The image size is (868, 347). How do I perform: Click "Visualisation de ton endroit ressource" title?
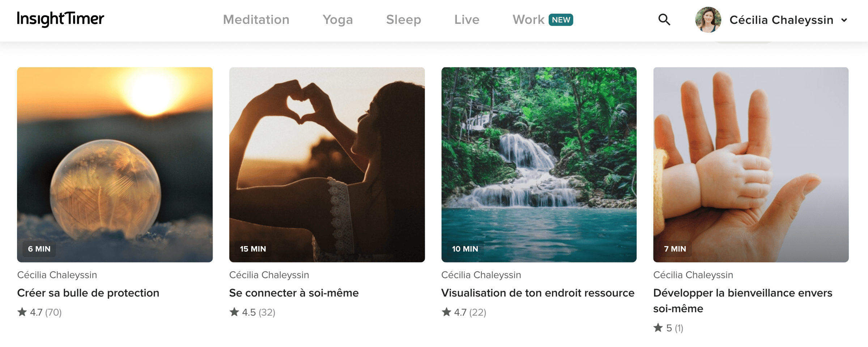click(537, 293)
